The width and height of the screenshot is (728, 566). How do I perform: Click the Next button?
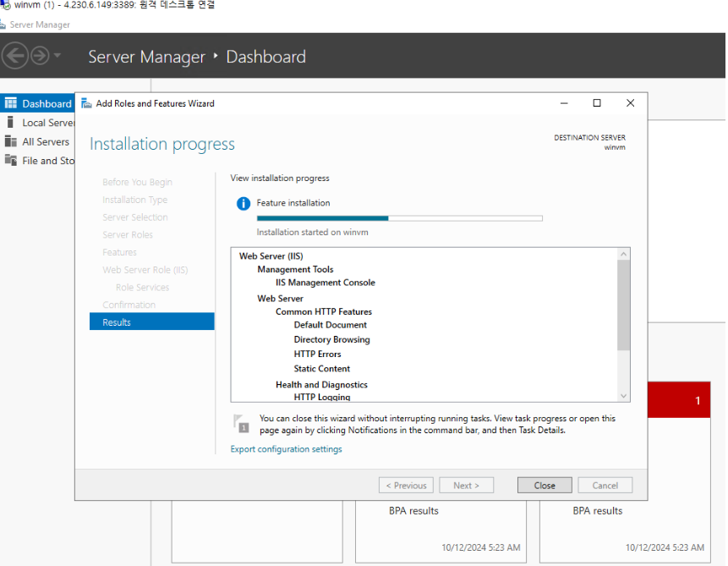click(x=466, y=485)
